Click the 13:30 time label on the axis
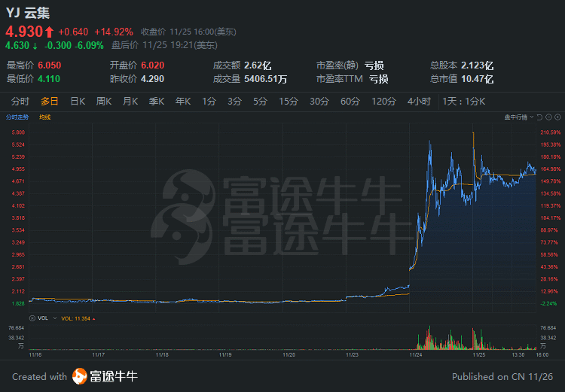The width and height of the screenshot is (565, 392). pos(518,355)
